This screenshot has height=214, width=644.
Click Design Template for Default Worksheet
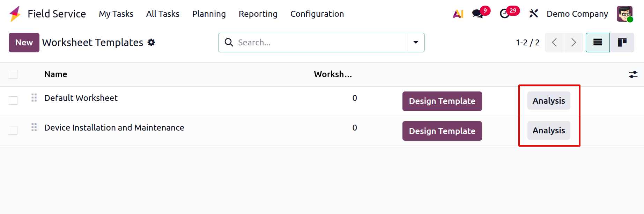coord(442,101)
